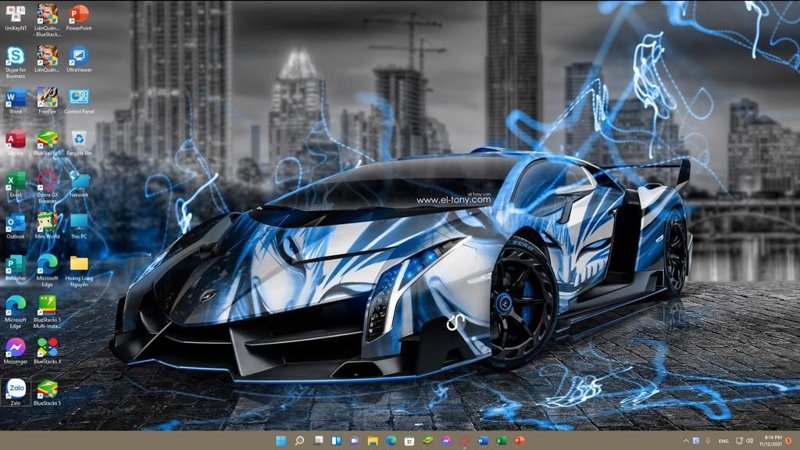Open BlueStacks from the taskbar
Screen dimensions: 800x450
pyautogui.click(x=428, y=441)
